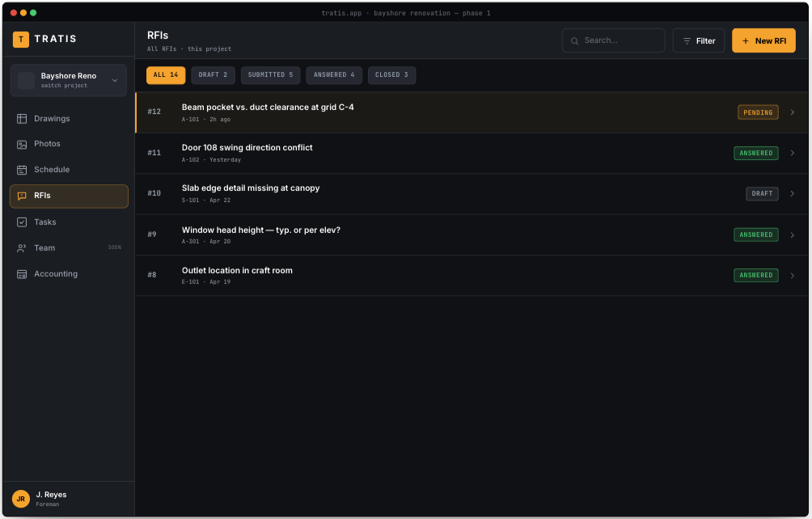Go to Photos in the sidebar
The height and width of the screenshot is (519, 812).
69,144
